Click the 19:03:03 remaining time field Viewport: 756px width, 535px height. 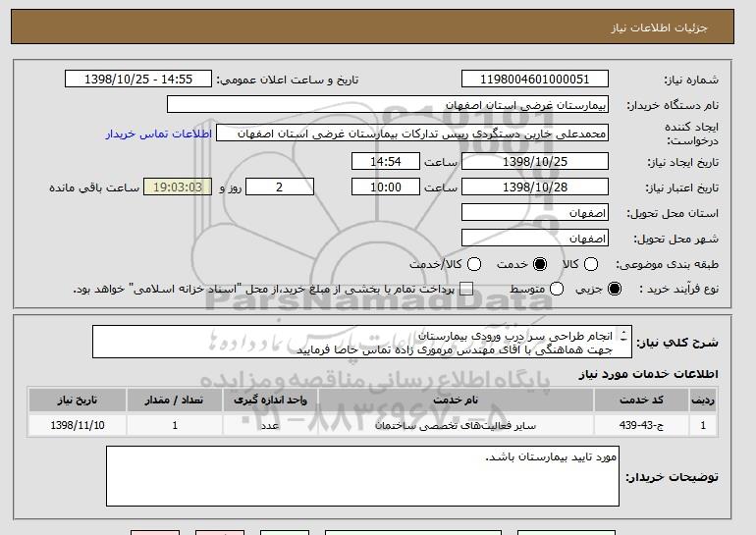coord(178,187)
